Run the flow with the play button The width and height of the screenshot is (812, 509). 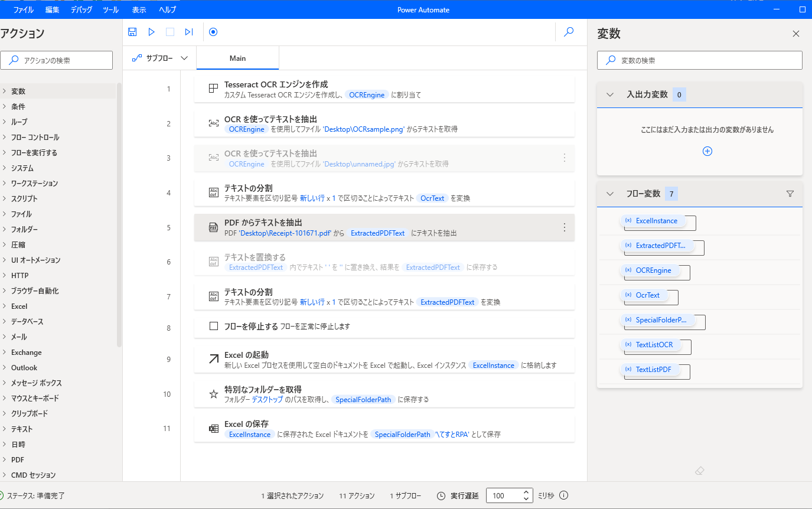click(151, 32)
